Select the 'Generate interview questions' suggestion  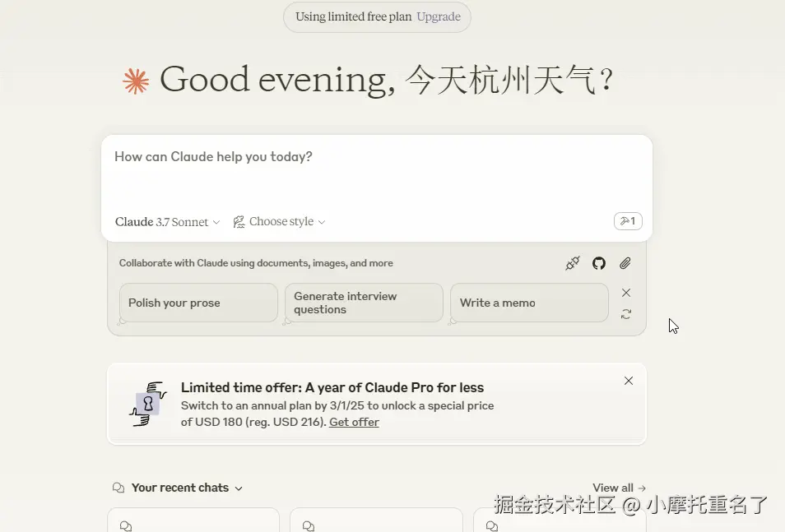click(364, 303)
